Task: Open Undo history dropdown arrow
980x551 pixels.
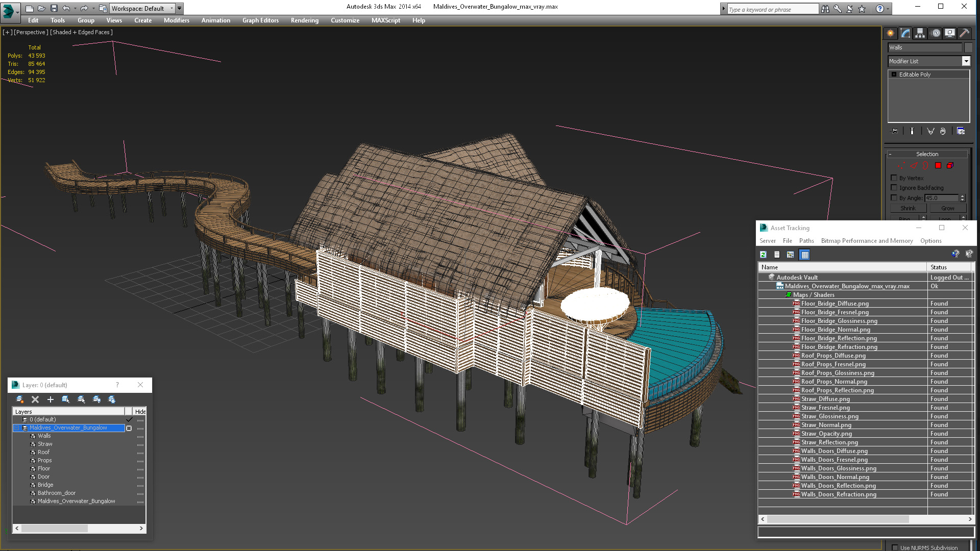Action: pos(75,8)
